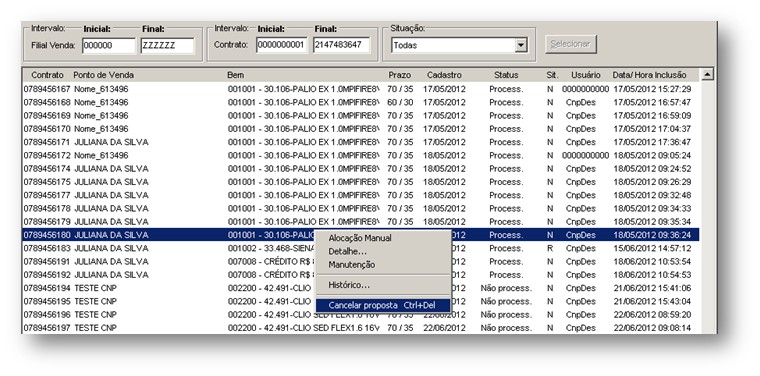Viewport: 760px width, 376px height.
Task: Click the Usuário column header
Action: (586, 75)
